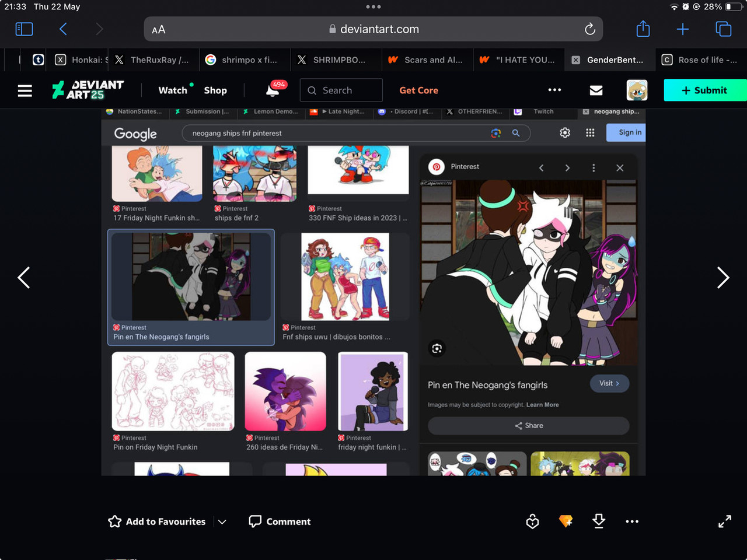Go to the previous deviation with left arrow
The width and height of the screenshot is (747, 560).
point(24,278)
